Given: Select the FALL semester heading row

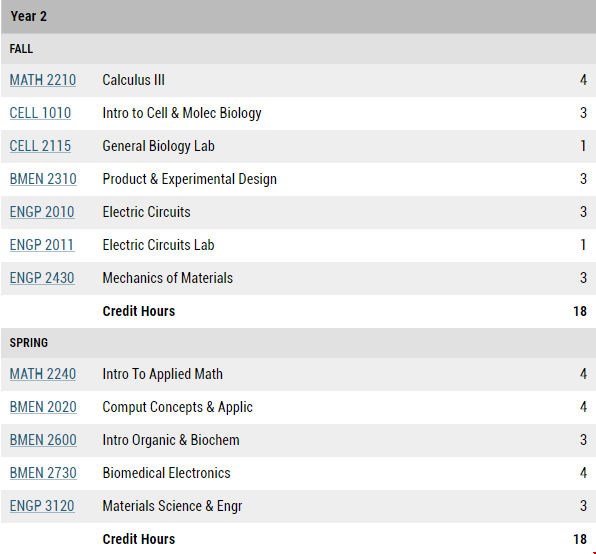Looking at the screenshot, I should (x=298, y=49).
